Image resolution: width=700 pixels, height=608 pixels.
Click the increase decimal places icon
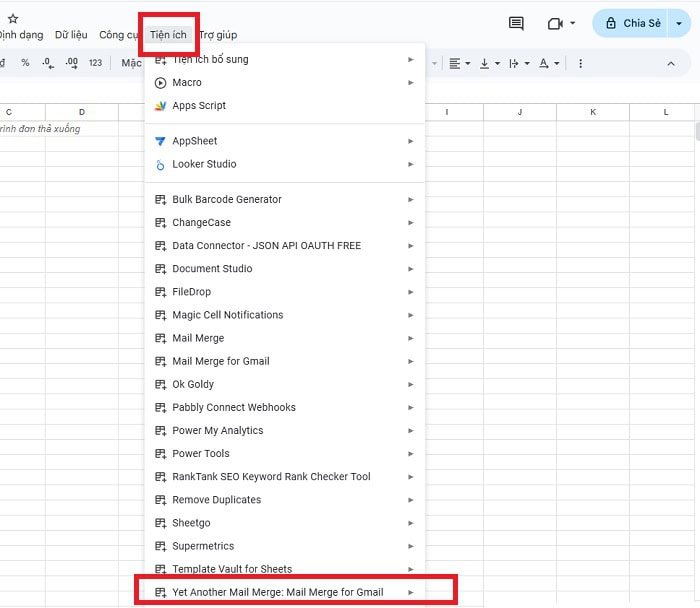click(71, 63)
